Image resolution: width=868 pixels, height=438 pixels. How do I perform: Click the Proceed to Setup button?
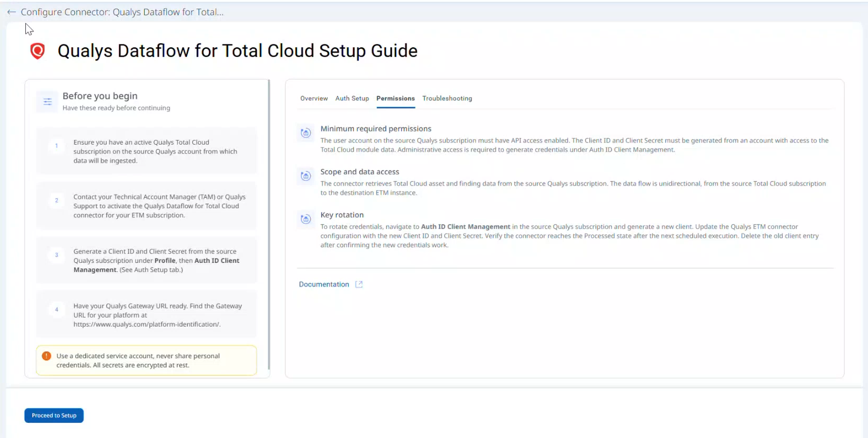(54, 415)
